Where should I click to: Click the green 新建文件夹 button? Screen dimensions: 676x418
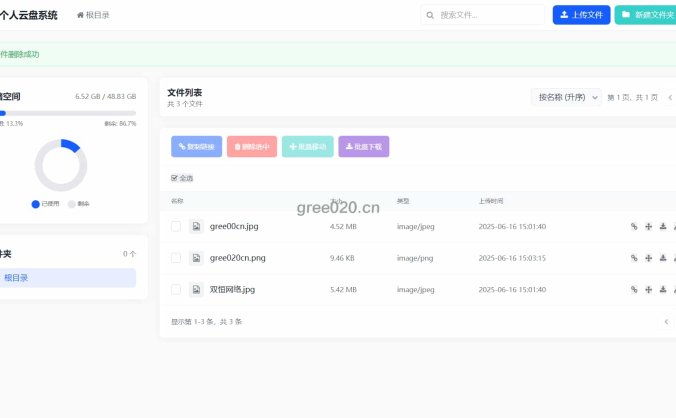[x=646, y=15]
